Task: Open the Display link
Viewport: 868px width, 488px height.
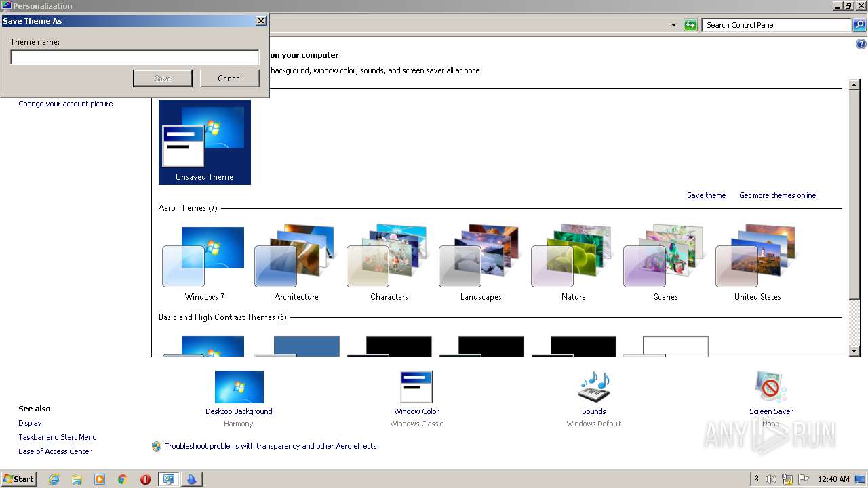Action: 30,423
